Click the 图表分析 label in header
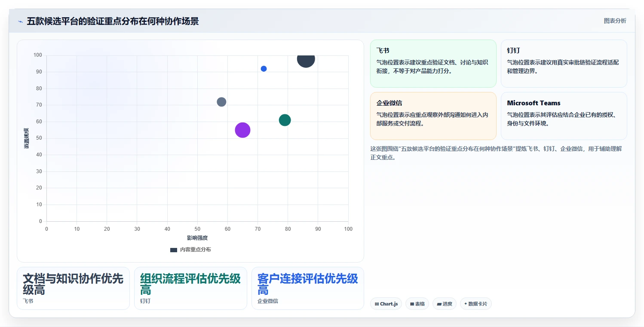Image resolution: width=644 pixels, height=327 pixels. tap(615, 21)
